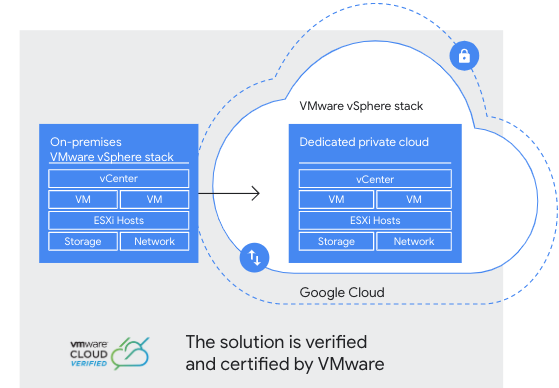Select the private cloud ESXi Hosts box
Screen dimensions: 559x388
click(375, 220)
